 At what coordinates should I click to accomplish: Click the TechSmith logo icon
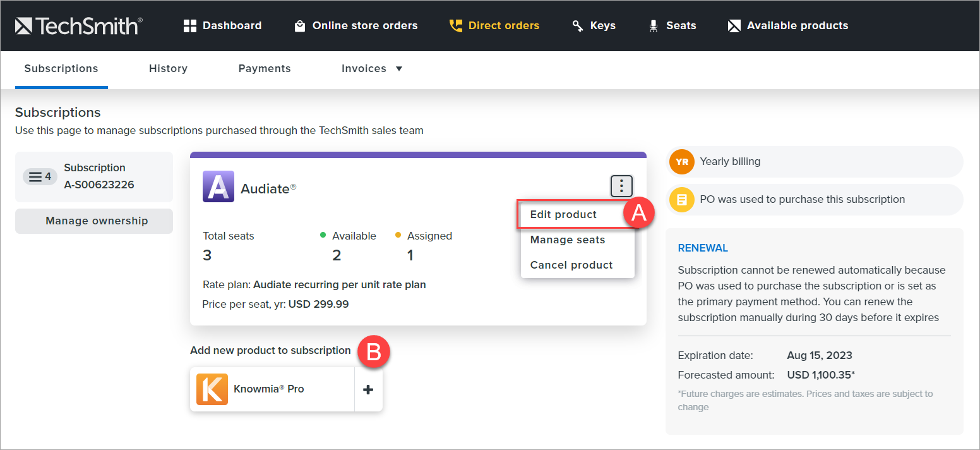click(x=24, y=25)
